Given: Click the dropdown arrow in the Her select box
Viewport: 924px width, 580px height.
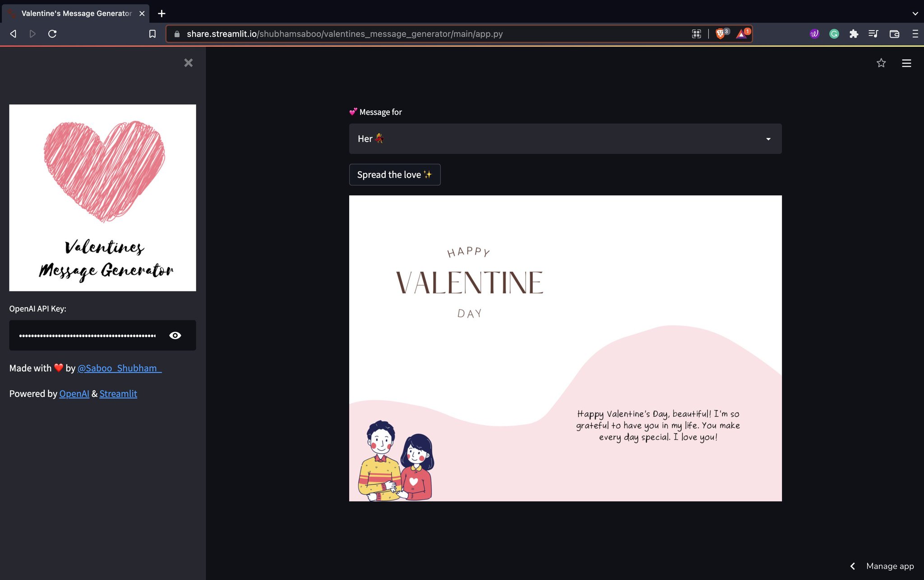Looking at the screenshot, I should 768,139.
